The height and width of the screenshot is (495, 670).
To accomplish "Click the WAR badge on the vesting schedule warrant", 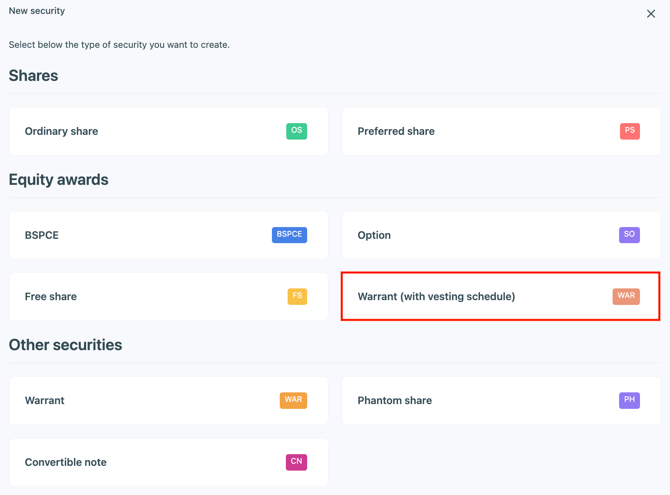I will click(626, 297).
